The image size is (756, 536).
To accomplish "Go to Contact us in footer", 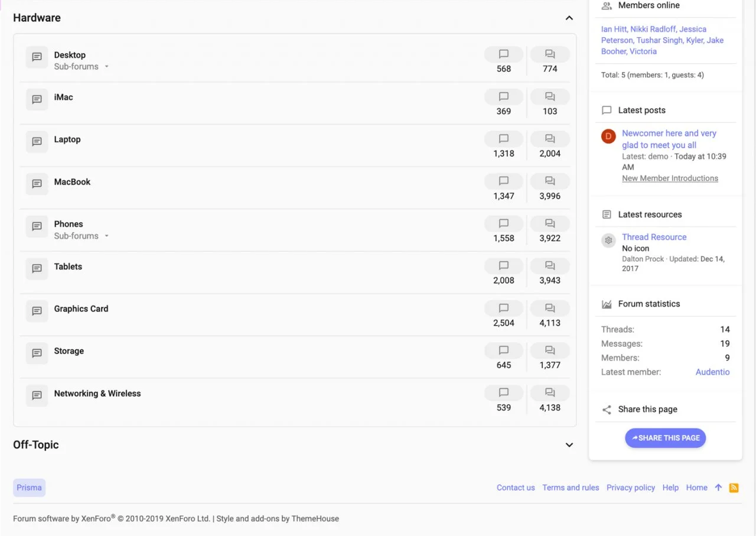I will click(x=515, y=488).
